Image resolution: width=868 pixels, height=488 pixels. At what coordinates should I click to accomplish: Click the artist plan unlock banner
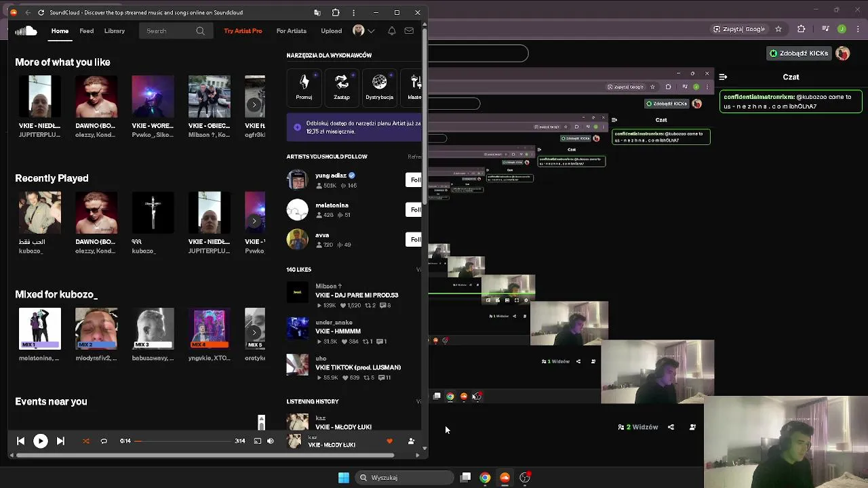(x=354, y=127)
